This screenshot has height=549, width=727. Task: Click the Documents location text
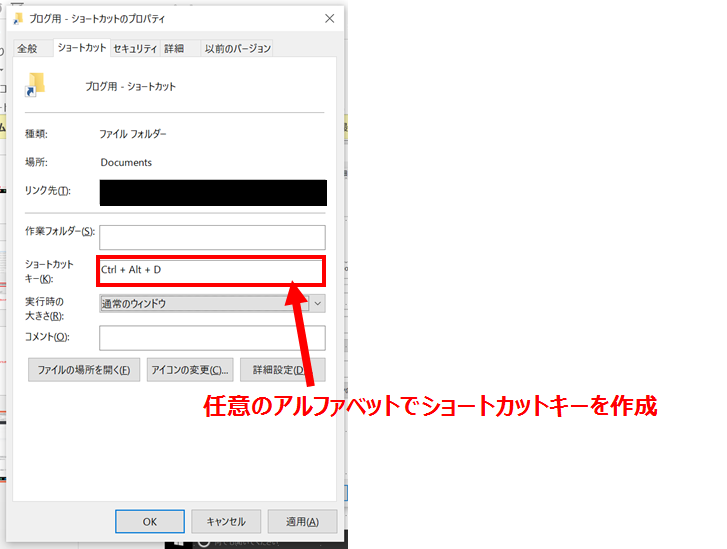(126, 162)
